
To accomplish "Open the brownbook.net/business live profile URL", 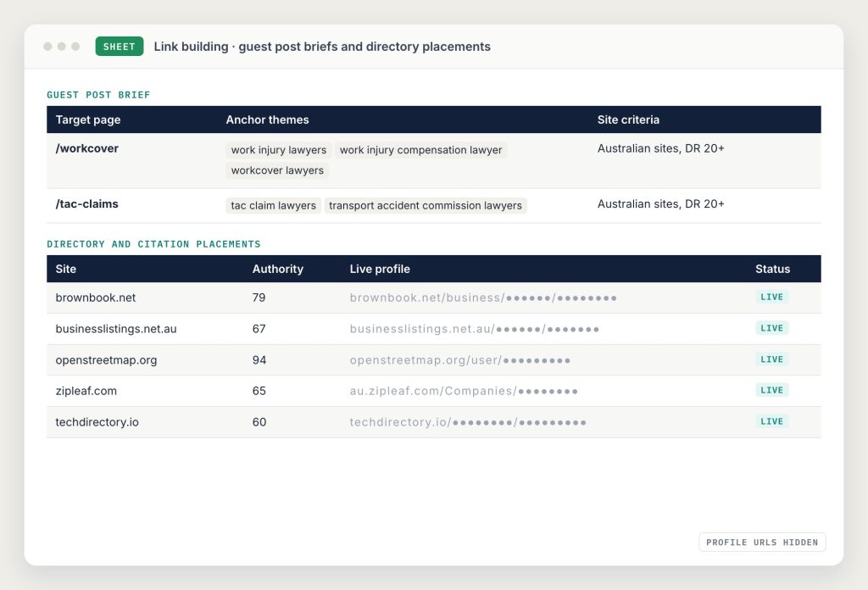I will tap(482, 298).
